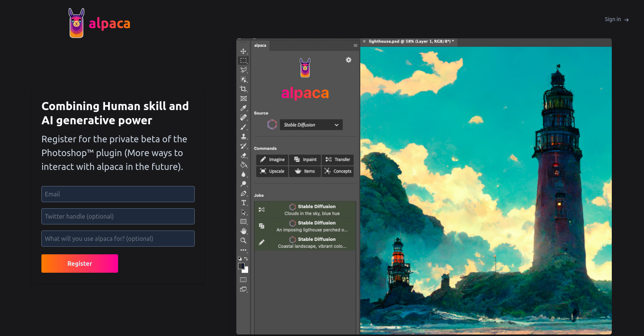The width and height of the screenshot is (644, 336).
Task: Focus the Email input field
Action: click(118, 194)
